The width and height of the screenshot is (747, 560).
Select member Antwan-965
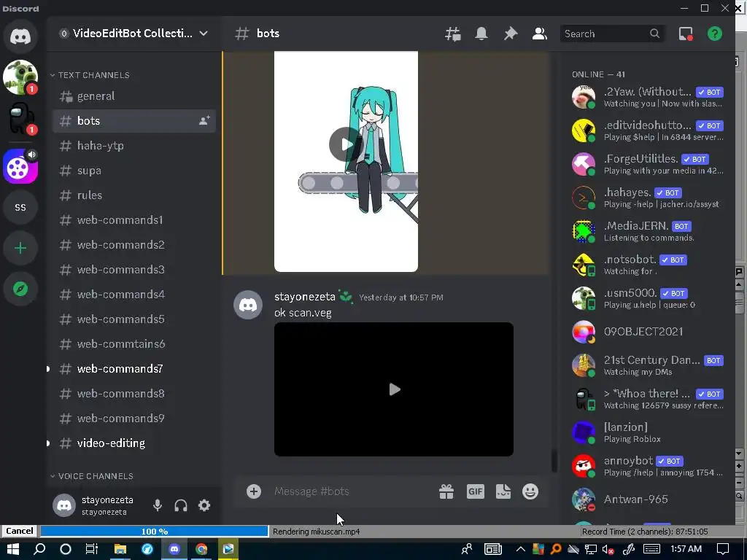point(648,499)
